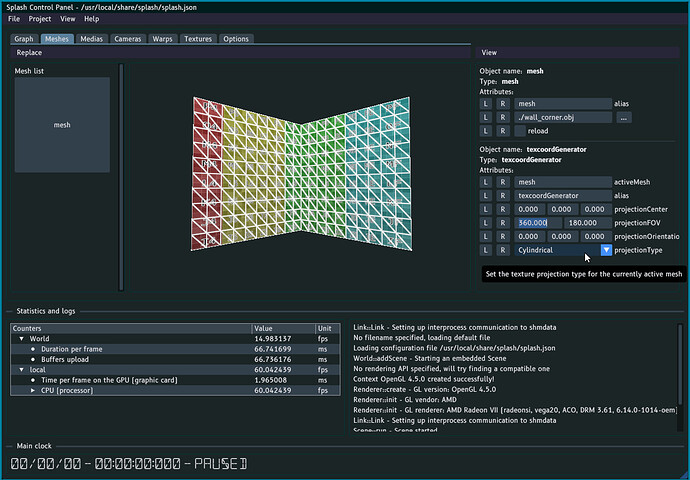Click the R button beside projectionType
This screenshot has width=690, height=480.
[x=503, y=249]
